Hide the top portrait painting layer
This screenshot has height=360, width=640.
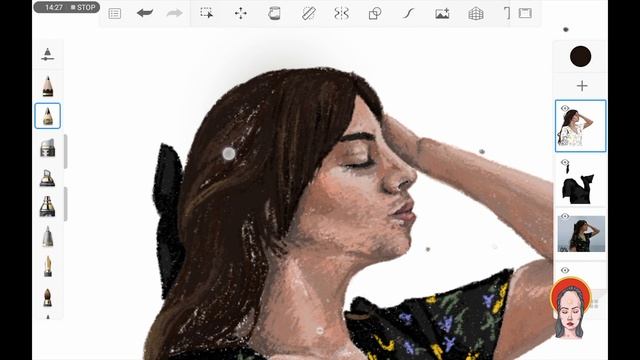pos(565,108)
